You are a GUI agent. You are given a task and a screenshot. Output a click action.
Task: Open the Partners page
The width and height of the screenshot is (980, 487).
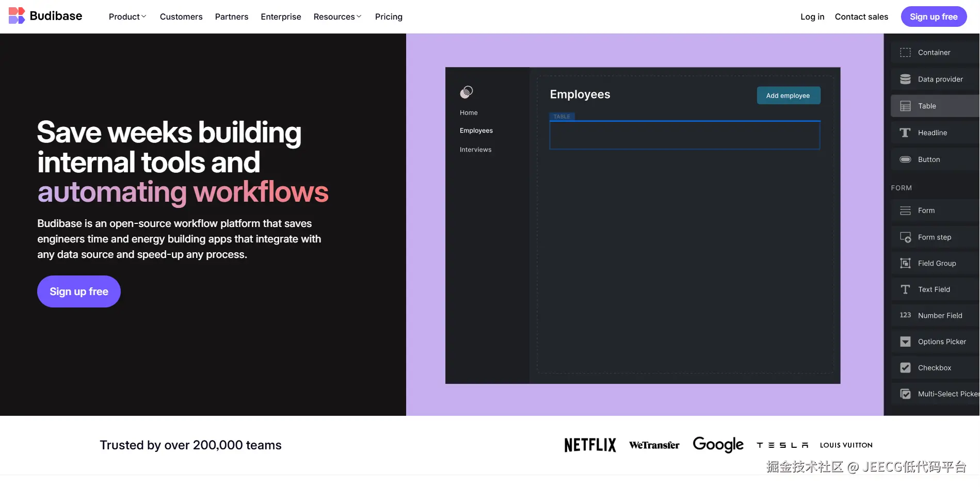tap(232, 17)
